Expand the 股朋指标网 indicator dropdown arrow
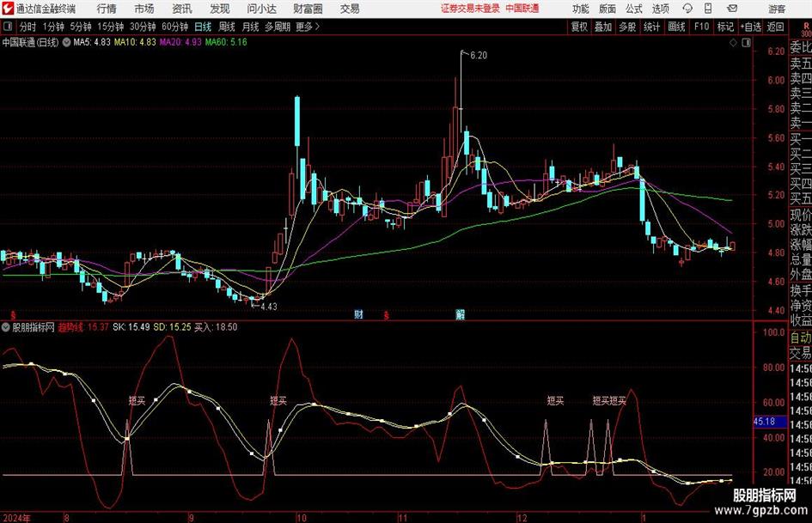Viewport: 812px width, 523px height. (6, 327)
